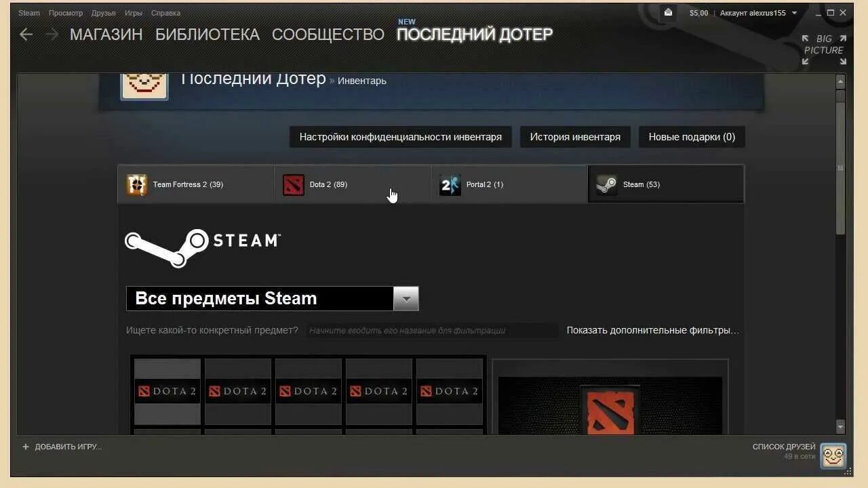Open Настройки конфиденциальности инвентаря
Viewport: 868px width, 488px height.
[x=401, y=137]
